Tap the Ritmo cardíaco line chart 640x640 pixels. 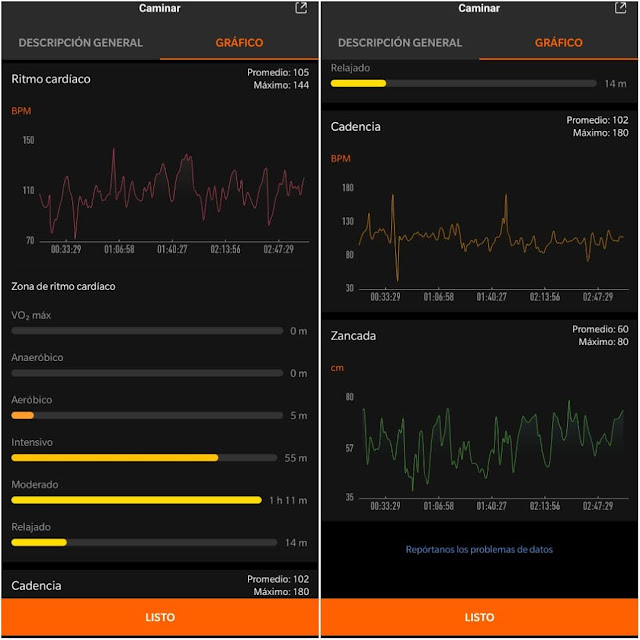click(171, 194)
